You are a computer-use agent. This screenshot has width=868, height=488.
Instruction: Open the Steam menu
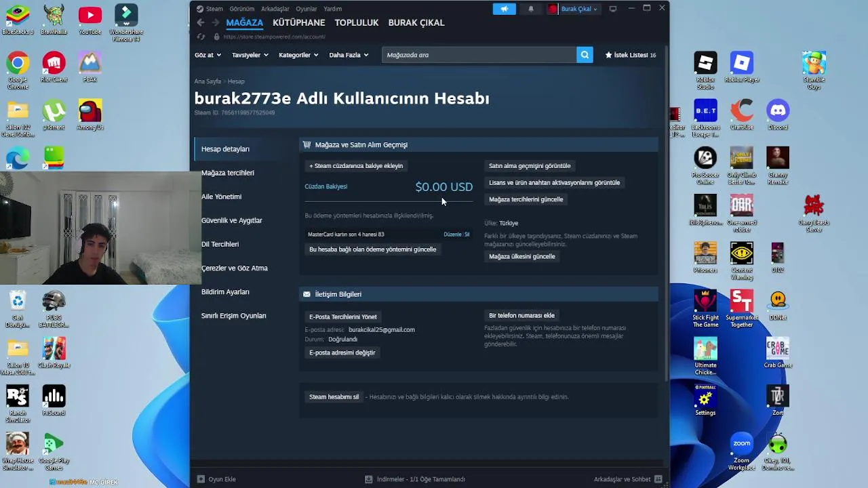(x=214, y=9)
